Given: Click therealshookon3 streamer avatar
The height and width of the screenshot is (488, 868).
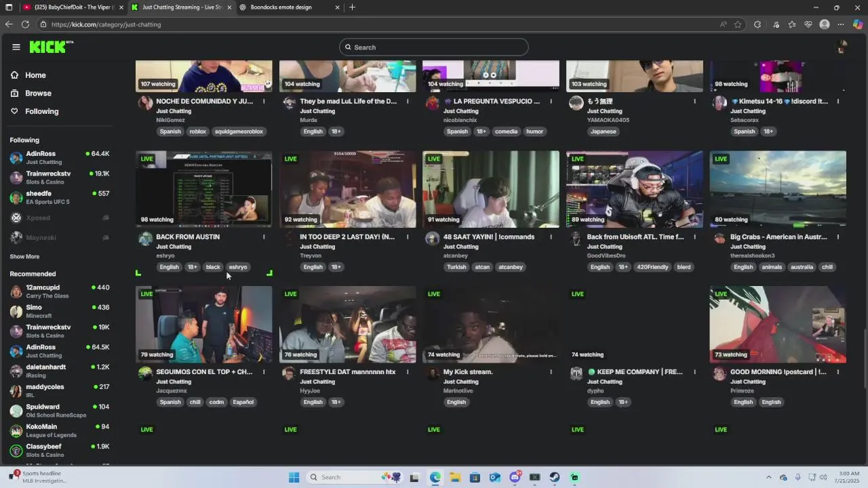Looking at the screenshot, I should point(719,239).
